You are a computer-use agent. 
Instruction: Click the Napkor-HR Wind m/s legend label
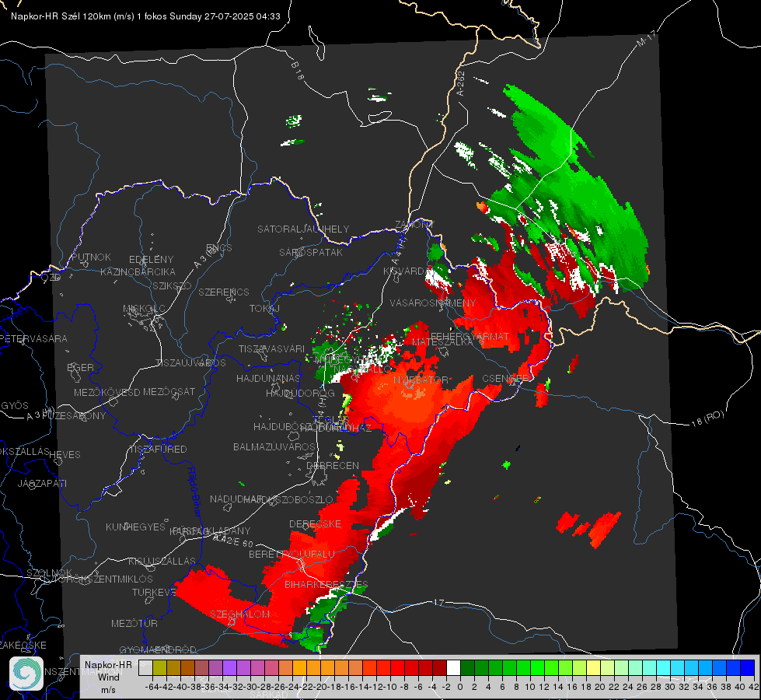click(x=108, y=677)
